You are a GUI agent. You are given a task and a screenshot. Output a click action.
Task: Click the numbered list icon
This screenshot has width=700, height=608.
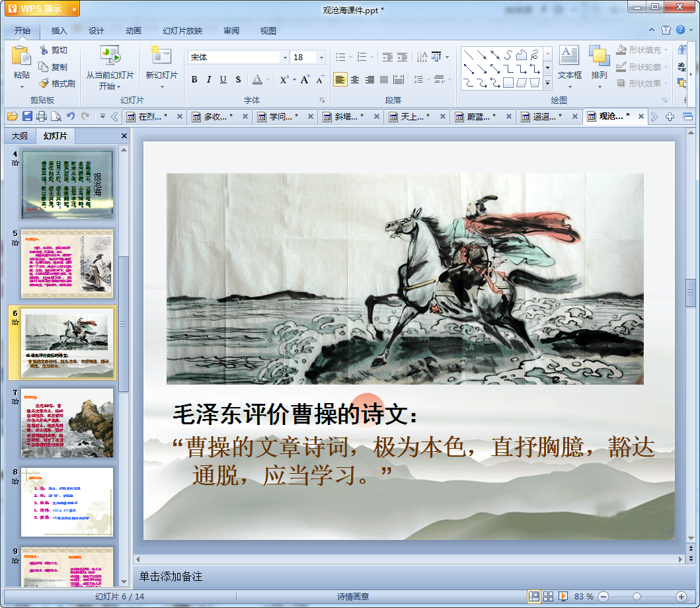pos(362,57)
